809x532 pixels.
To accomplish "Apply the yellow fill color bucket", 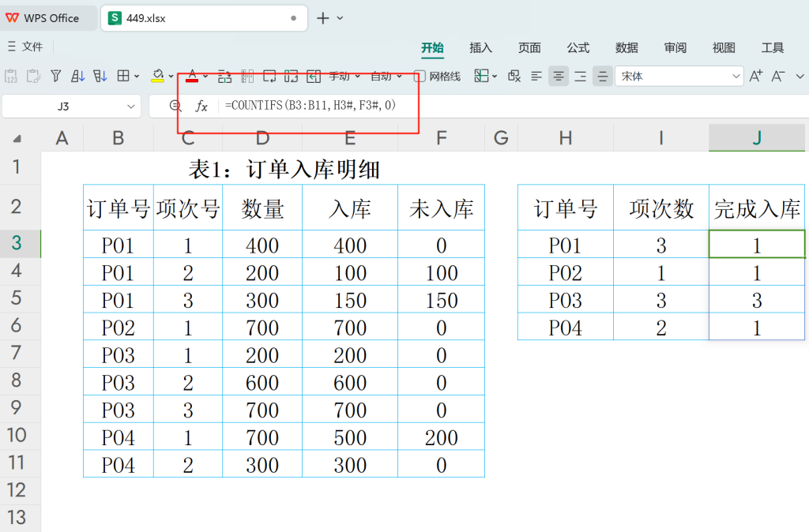I will coord(158,77).
